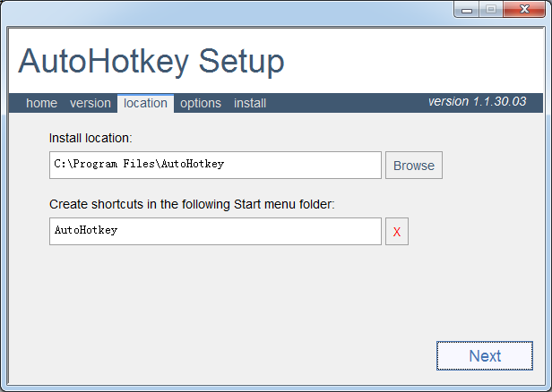Click 'Create shortcuts in the following' label
The image size is (552, 392).
click(x=192, y=204)
